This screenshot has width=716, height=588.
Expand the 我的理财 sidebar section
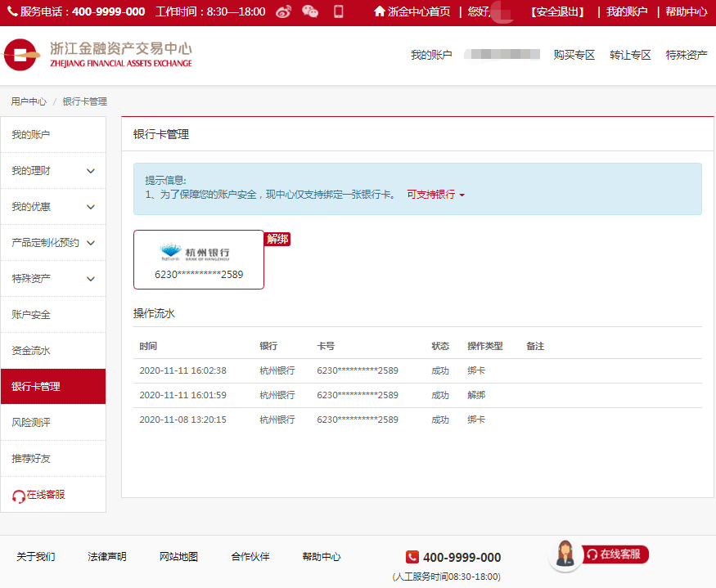coord(53,171)
